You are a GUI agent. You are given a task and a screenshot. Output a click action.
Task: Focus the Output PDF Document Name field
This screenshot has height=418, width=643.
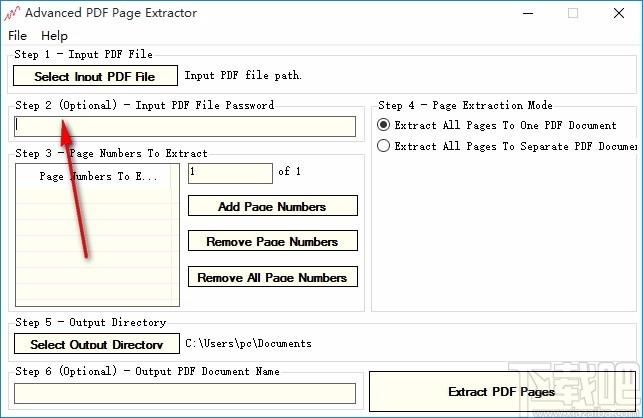pyautogui.click(x=185, y=393)
